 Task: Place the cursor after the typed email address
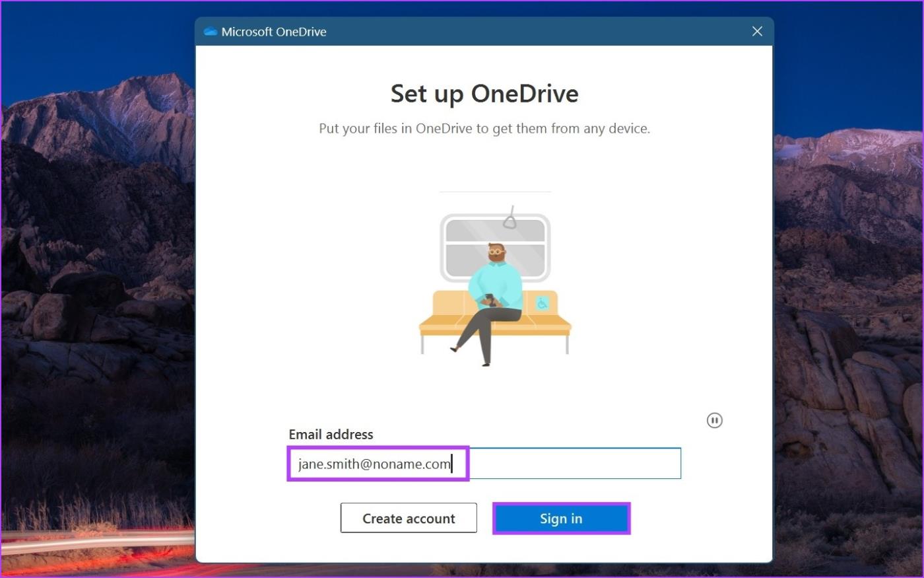(x=452, y=463)
